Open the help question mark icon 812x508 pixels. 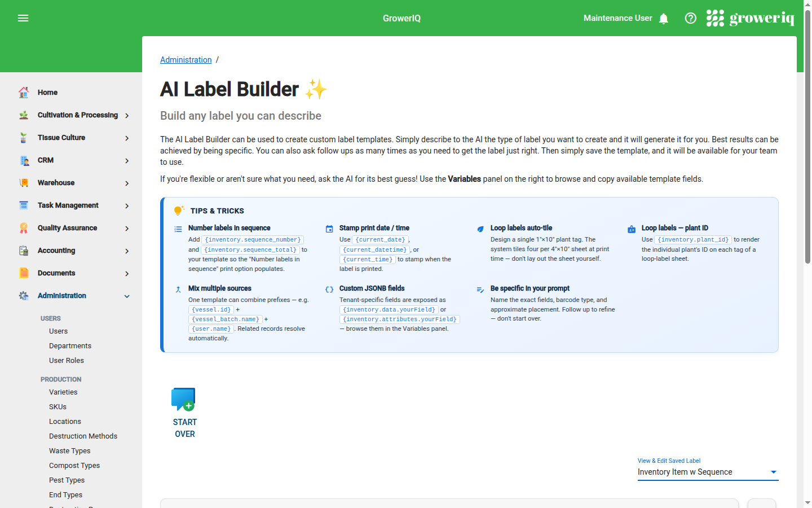690,18
